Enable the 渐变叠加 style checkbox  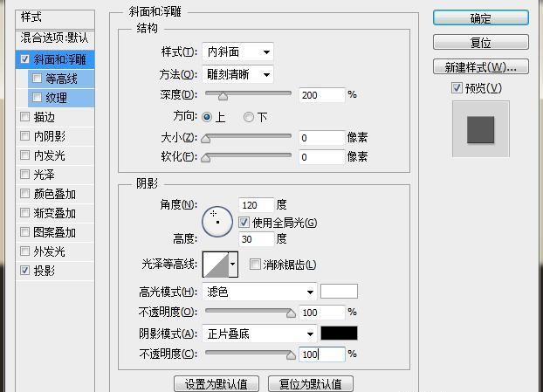click(24, 213)
